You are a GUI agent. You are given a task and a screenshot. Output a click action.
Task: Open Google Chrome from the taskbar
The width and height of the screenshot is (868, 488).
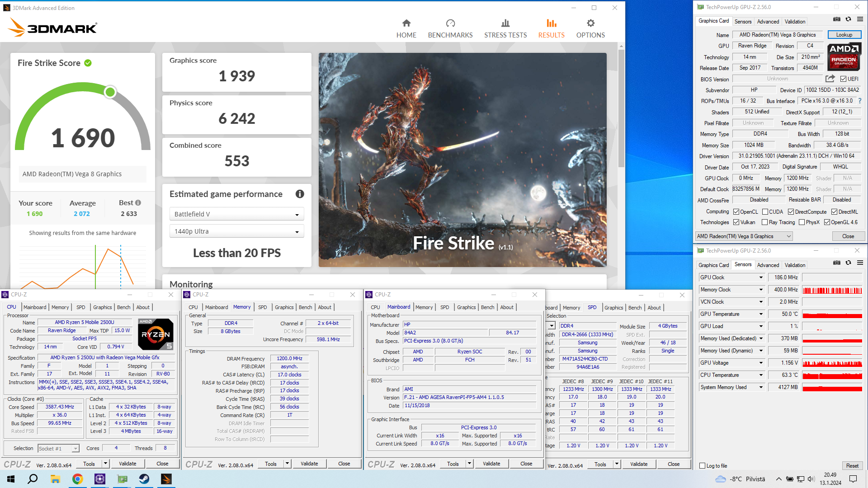click(77, 479)
